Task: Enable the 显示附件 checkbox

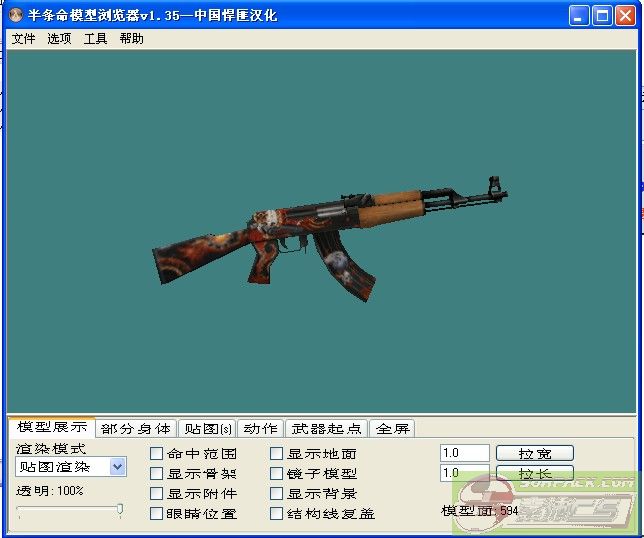Action: (156, 493)
